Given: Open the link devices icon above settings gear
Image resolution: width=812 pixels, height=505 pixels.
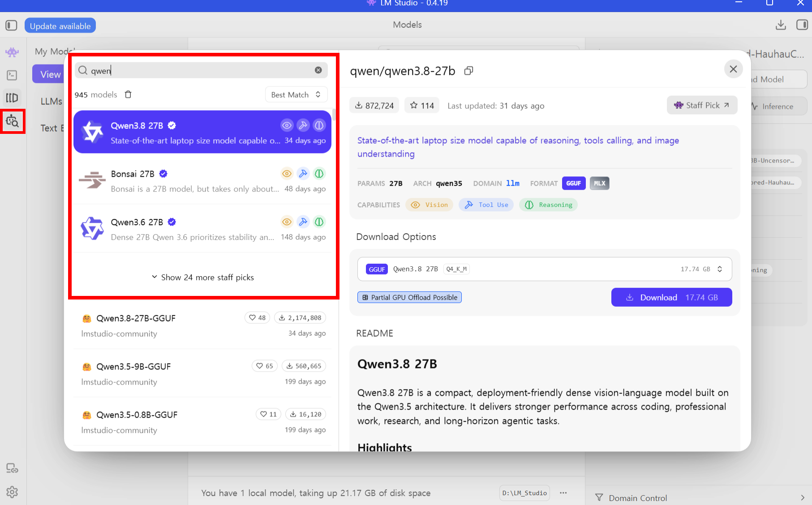Looking at the screenshot, I should pyautogui.click(x=12, y=468).
